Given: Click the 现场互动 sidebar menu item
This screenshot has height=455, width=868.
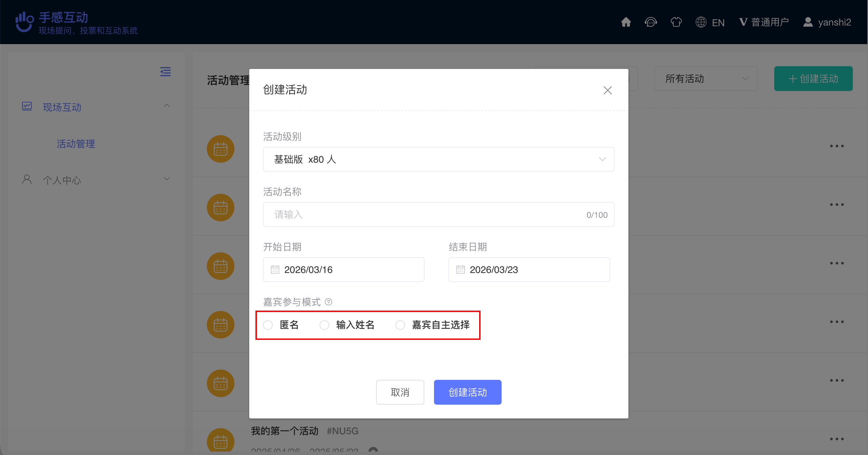Looking at the screenshot, I should tap(62, 107).
